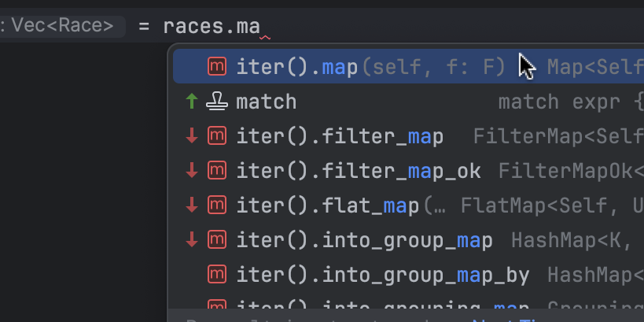
Task: Click the Vec<Race> inlay type hint
Action: (61, 25)
